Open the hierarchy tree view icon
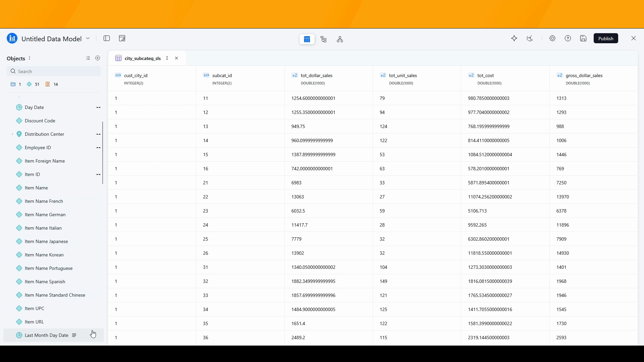This screenshot has width=644, height=362. click(x=324, y=40)
